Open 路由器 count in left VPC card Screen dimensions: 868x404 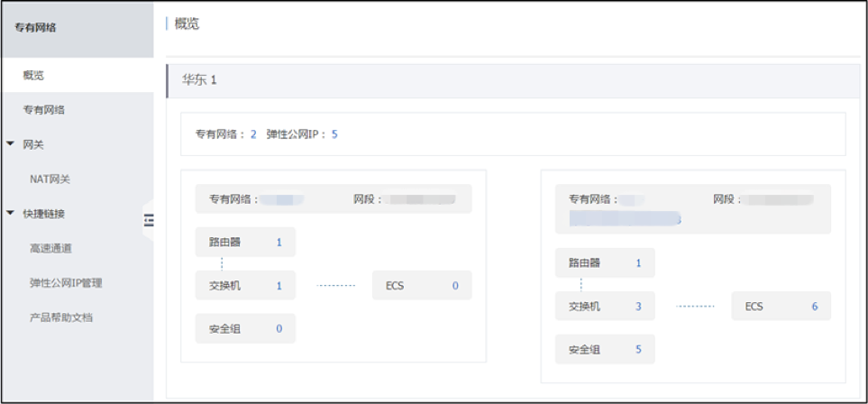coord(279,243)
